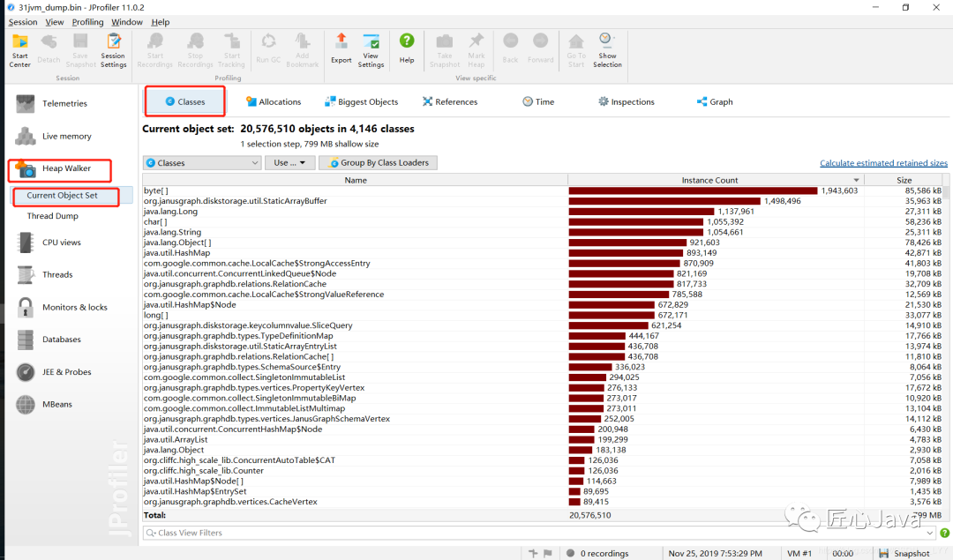Image resolution: width=953 pixels, height=560 pixels.
Task: Open the Telemetries sidebar section
Action: point(64,103)
